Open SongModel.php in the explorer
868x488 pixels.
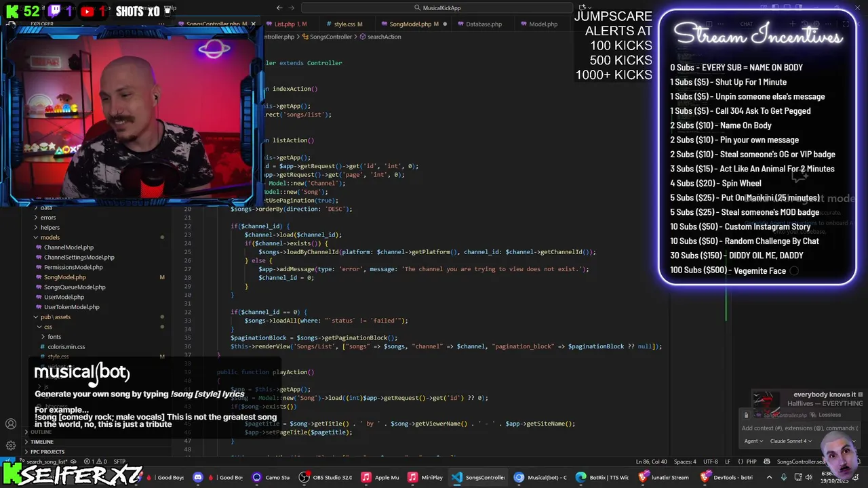coord(65,277)
